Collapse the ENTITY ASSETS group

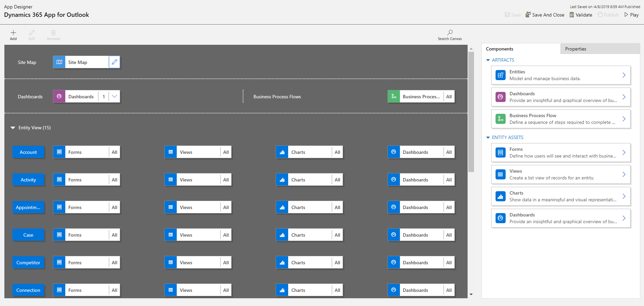488,138
